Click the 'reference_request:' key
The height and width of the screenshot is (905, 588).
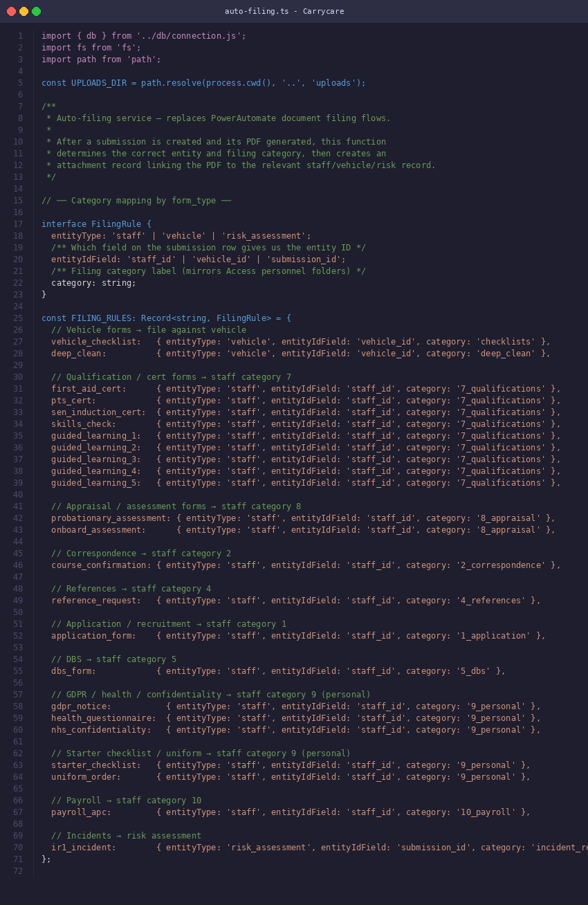tap(96, 600)
